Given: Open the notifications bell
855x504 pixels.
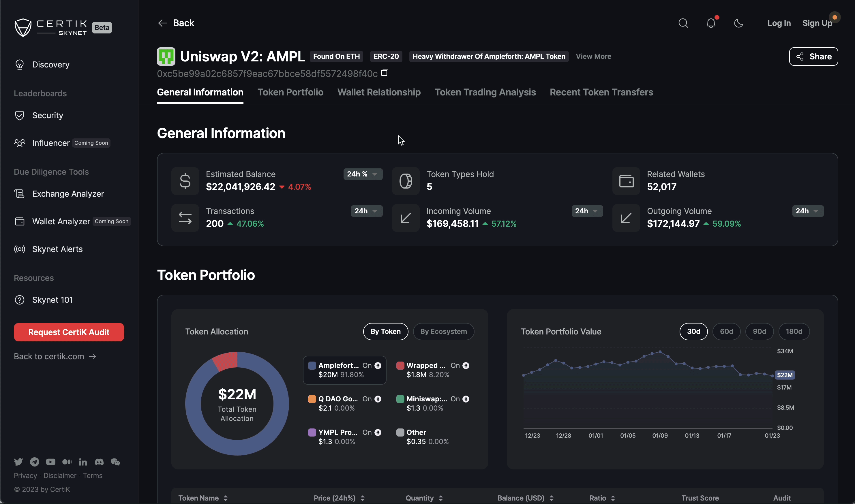Looking at the screenshot, I should pyautogui.click(x=711, y=23).
